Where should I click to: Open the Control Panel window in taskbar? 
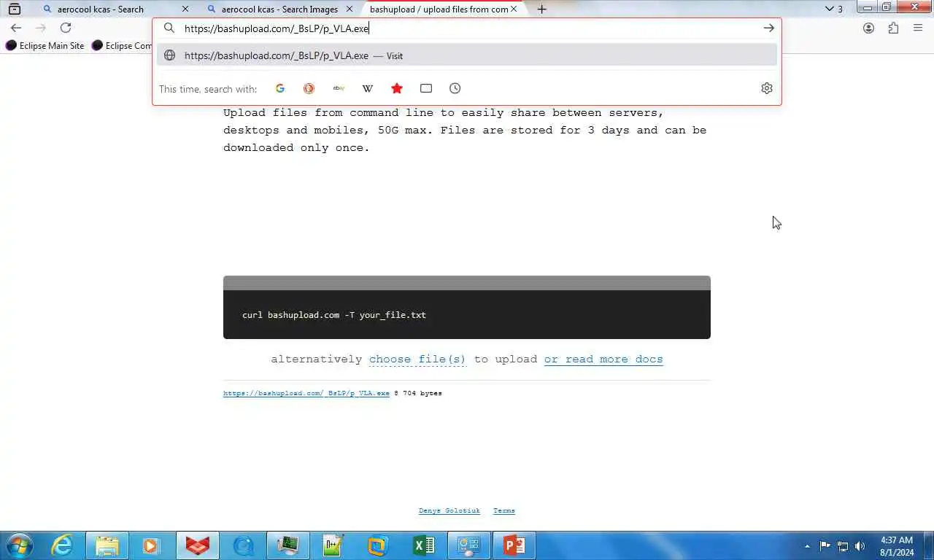coord(468,545)
